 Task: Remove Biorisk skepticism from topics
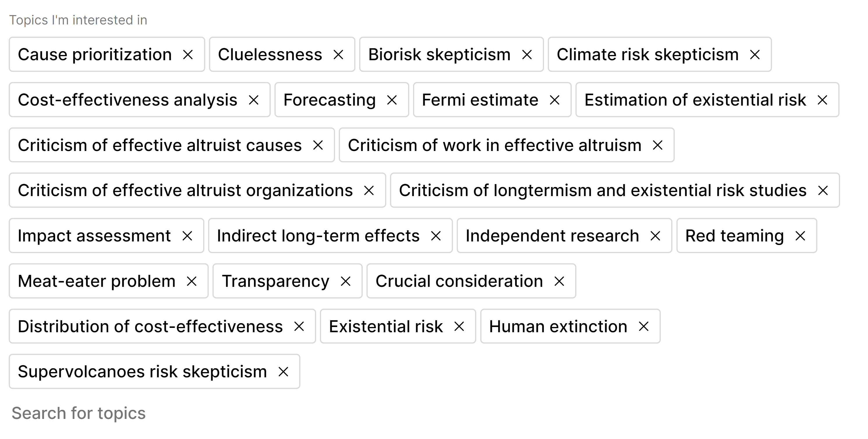click(x=527, y=54)
